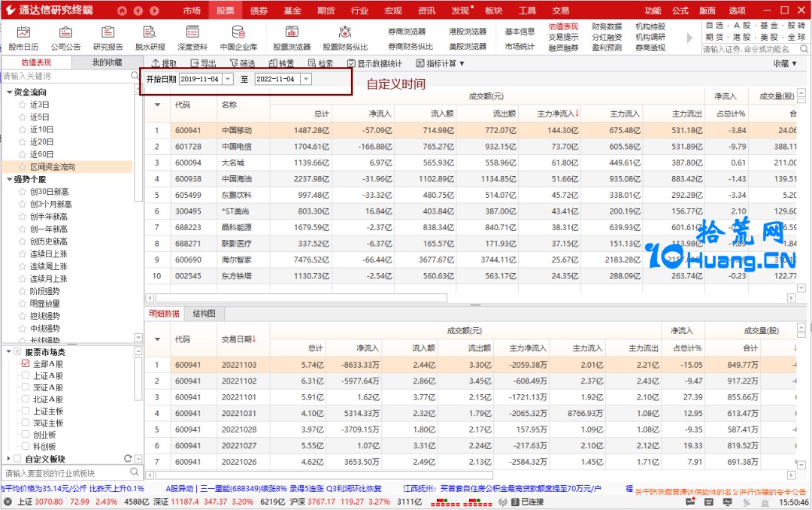Open the 收藏 dropdown menu
The height and width of the screenshot is (510, 812).
click(784, 63)
